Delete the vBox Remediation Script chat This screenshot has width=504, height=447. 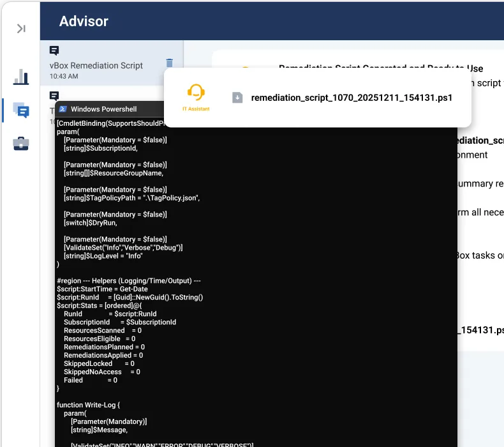click(169, 63)
